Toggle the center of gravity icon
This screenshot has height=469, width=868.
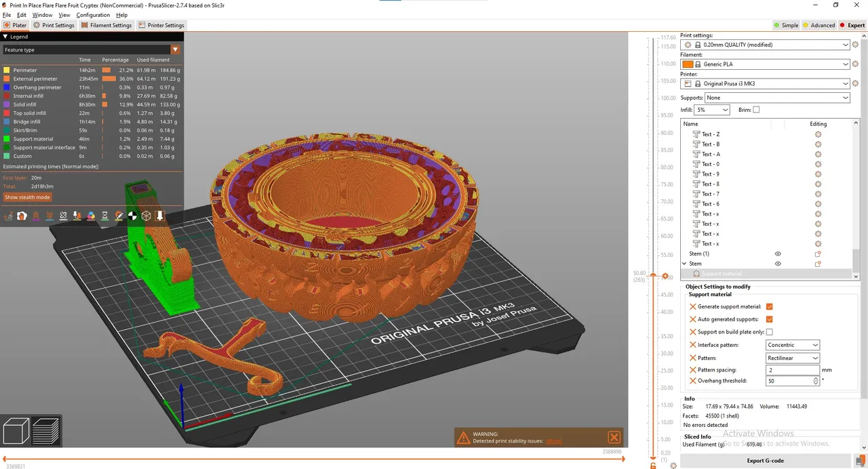point(132,216)
